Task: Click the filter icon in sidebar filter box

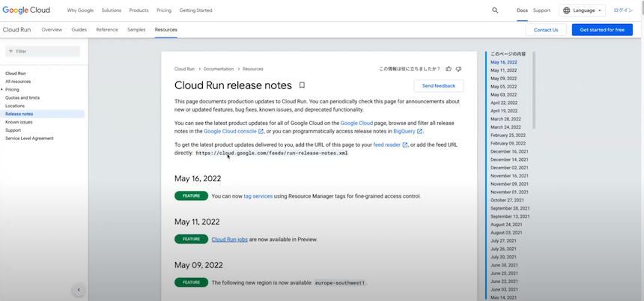Action: tap(10, 52)
